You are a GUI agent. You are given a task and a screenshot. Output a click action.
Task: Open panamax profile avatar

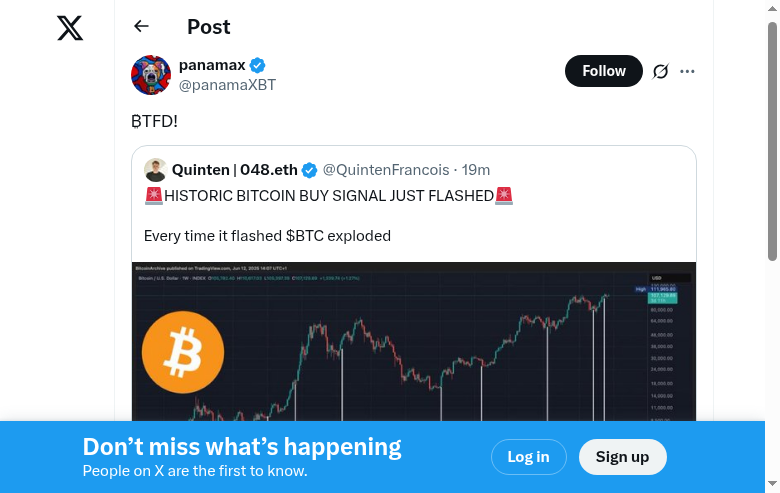151,75
